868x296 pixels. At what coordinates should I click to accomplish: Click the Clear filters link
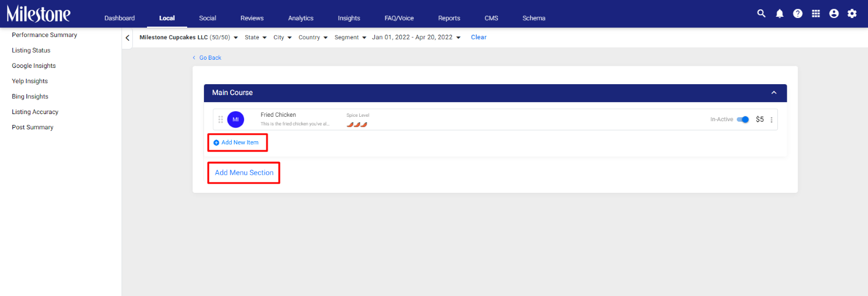478,37
